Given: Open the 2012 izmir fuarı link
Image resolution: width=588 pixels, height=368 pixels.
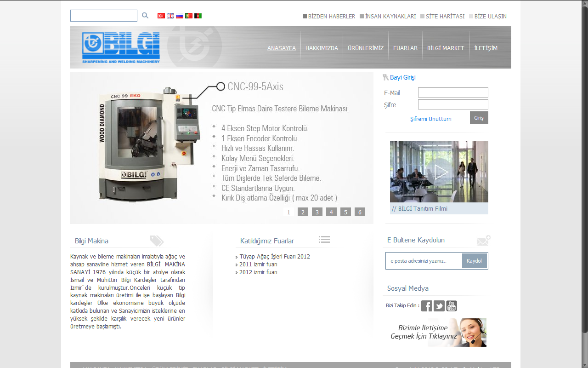Looking at the screenshot, I should point(258,272).
